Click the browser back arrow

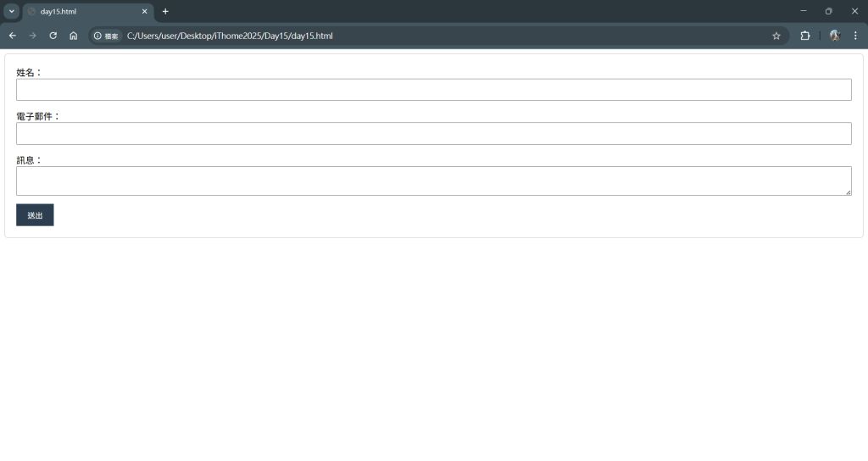(x=12, y=36)
